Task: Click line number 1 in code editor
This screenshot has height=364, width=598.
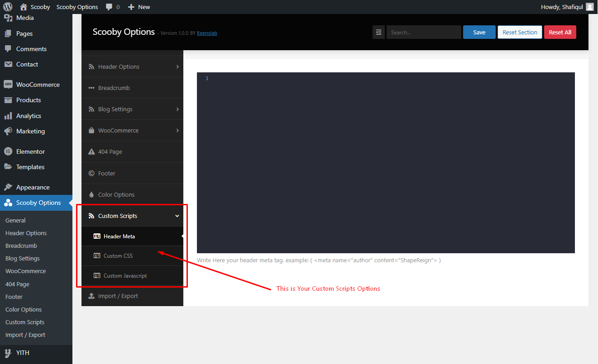Action: click(x=207, y=78)
